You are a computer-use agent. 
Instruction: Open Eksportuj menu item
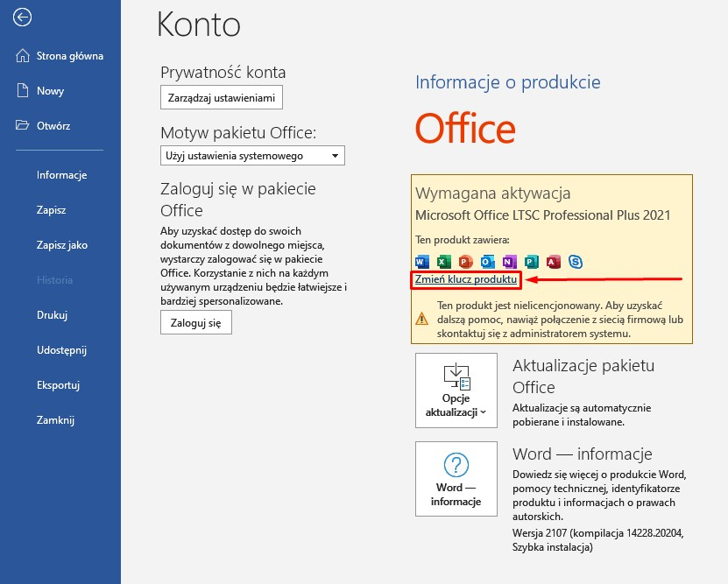pyautogui.click(x=58, y=385)
